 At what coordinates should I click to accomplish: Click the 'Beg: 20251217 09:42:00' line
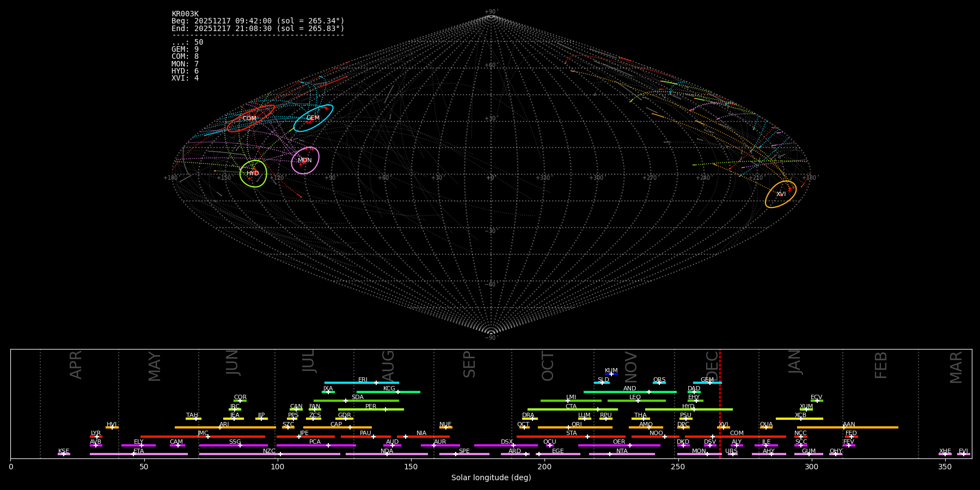pyautogui.click(x=258, y=21)
